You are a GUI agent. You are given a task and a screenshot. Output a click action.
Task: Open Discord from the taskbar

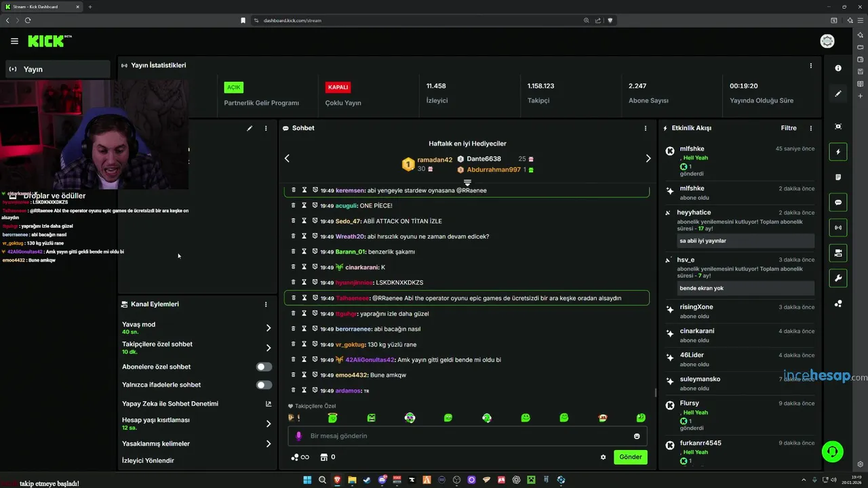click(x=382, y=480)
